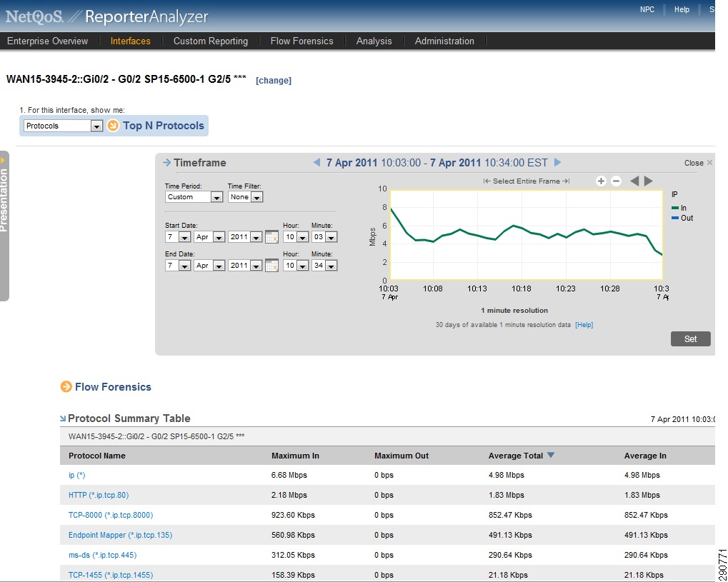Viewport: 728px width, 582px height.
Task: Go to previous timeframe with header left arrow
Action: [316, 162]
